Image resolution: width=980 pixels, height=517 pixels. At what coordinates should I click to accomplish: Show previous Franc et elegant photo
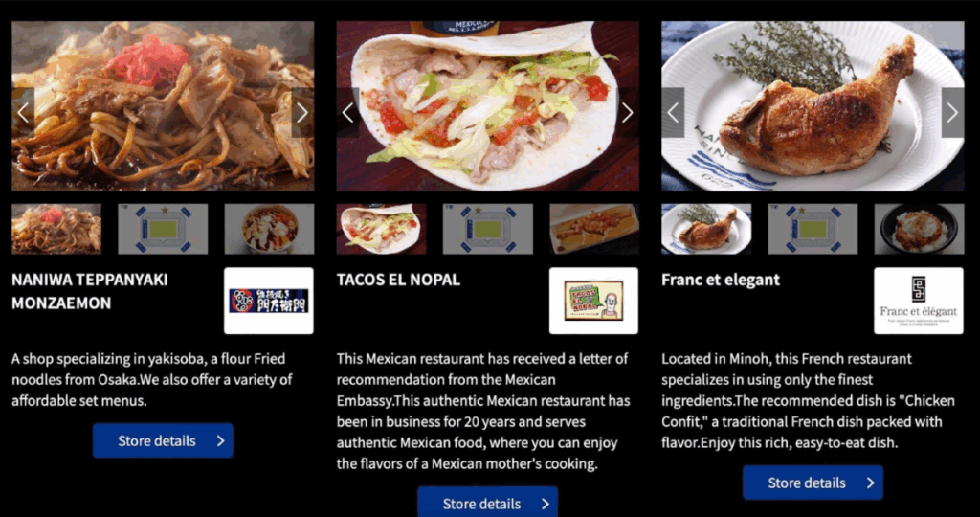(x=673, y=113)
